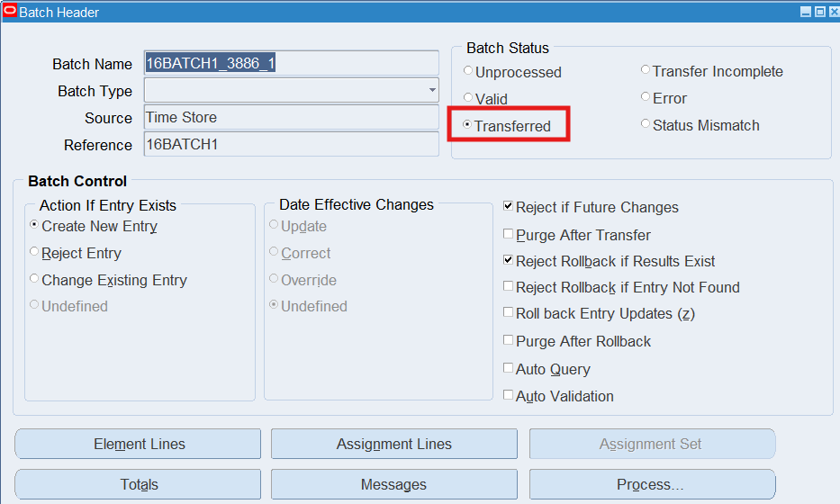Choose Change Existing Entry option
This screenshot has height=504, width=840.
pos(34,280)
